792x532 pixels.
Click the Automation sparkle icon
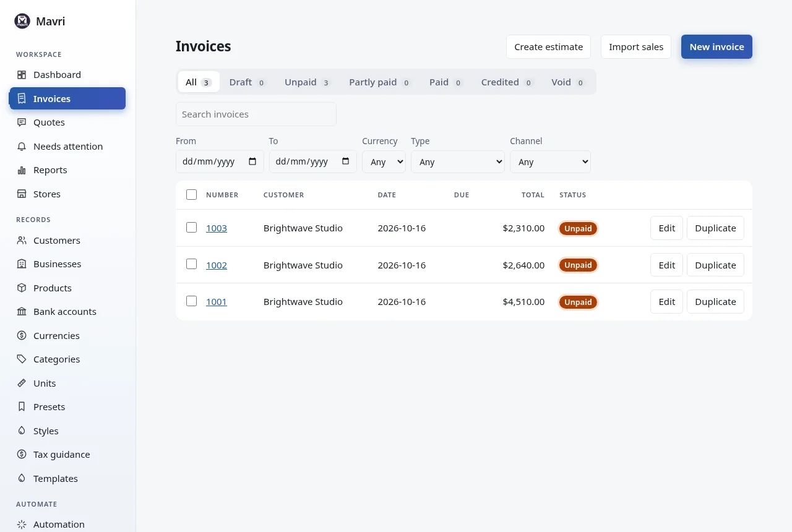tap(22, 525)
